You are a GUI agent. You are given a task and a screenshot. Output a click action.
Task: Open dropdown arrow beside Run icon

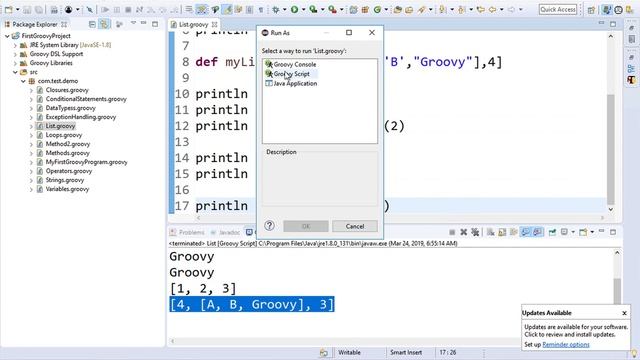[303, 9]
